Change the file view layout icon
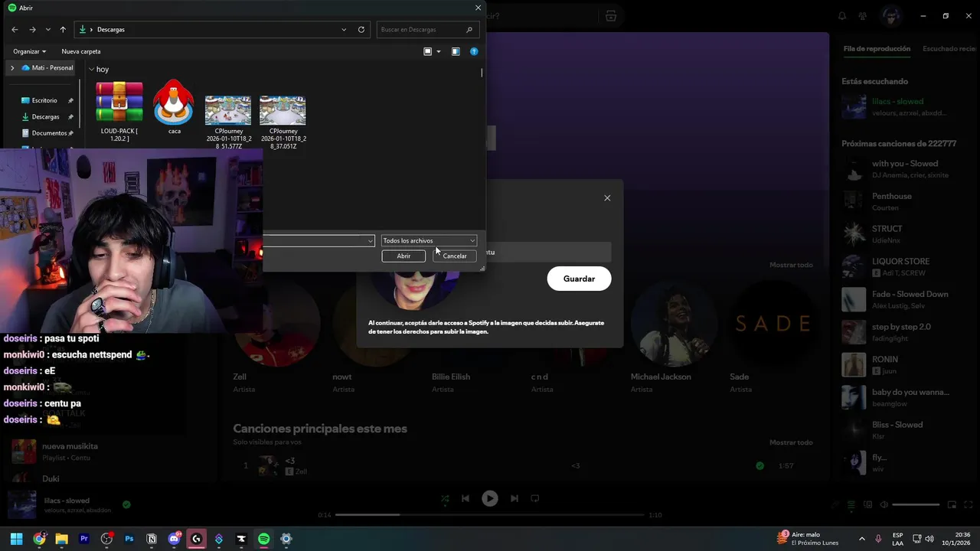980x551 pixels. [428, 51]
